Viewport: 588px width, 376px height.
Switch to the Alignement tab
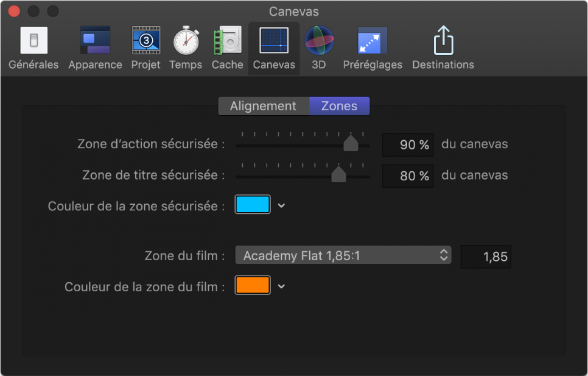(x=263, y=105)
